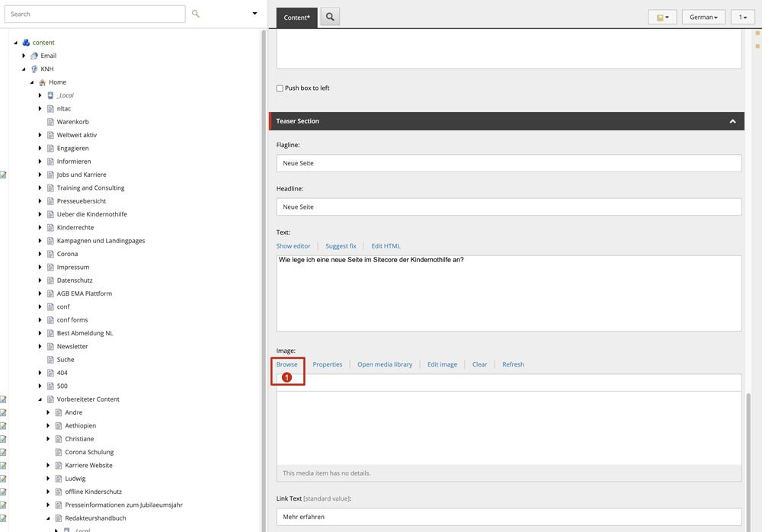Screen dimensions: 762x532
Task: Click the search magnifier icon beside Search box
Action: pyautogui.click(x=196, y=14)
